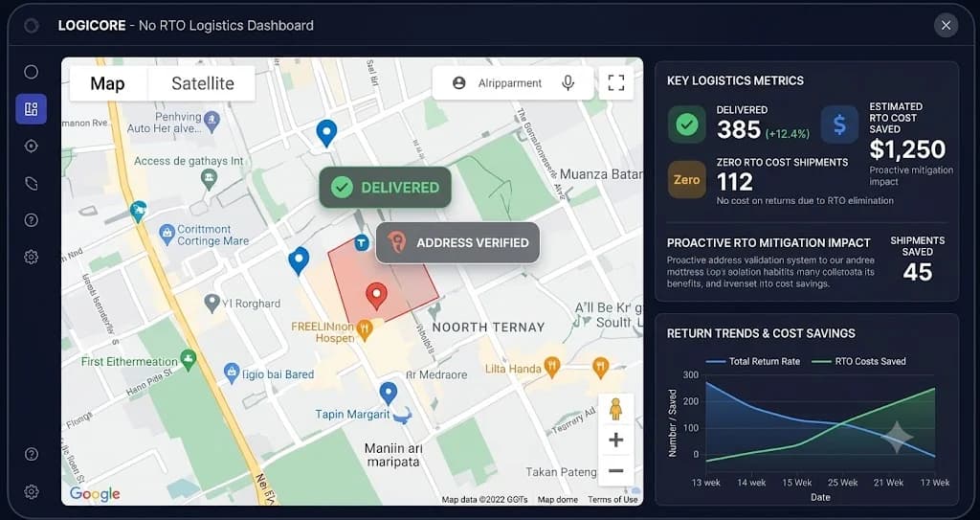This screenshot has width=980, height=520.
Task: Select the target crosshair icon in sidebar
Action: (x=32, y=146)
